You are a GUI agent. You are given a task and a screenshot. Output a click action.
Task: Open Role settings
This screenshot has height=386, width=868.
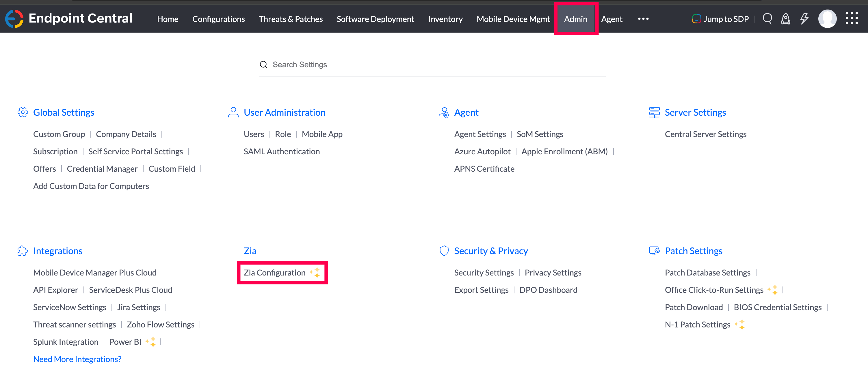tap(283, 134)
